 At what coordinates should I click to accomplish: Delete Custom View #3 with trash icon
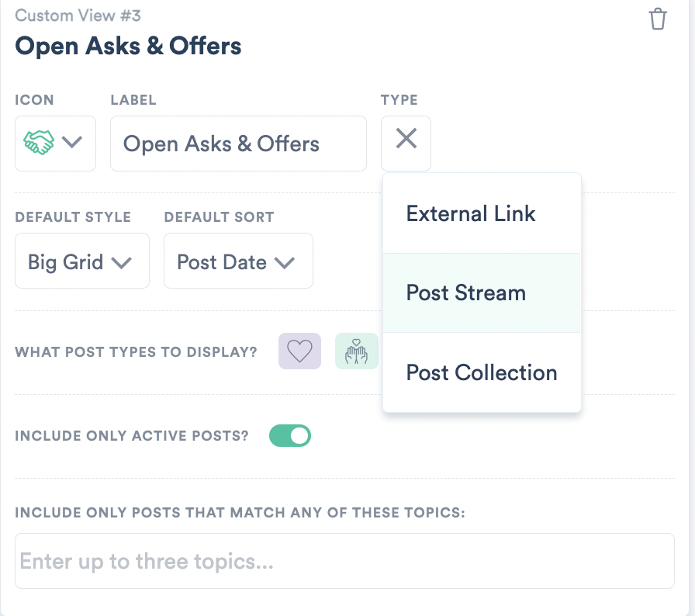[658, 19]
